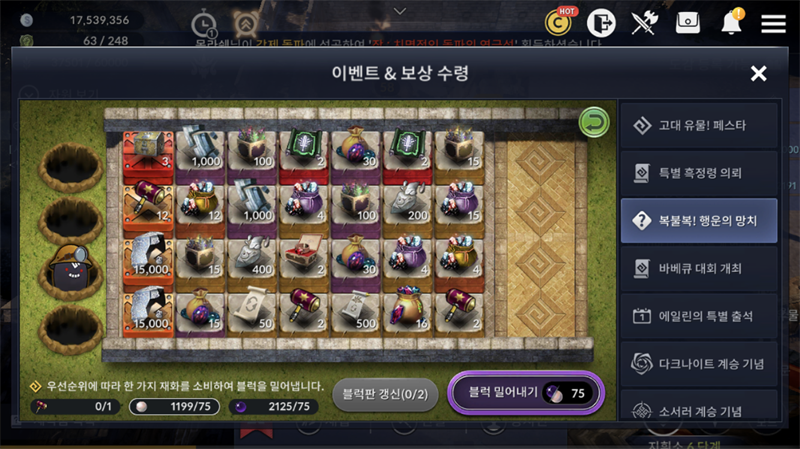The image size is (800, 449).
Task: Click the 블럭판 갱신(0/2) button
Action: pos(385,394)
